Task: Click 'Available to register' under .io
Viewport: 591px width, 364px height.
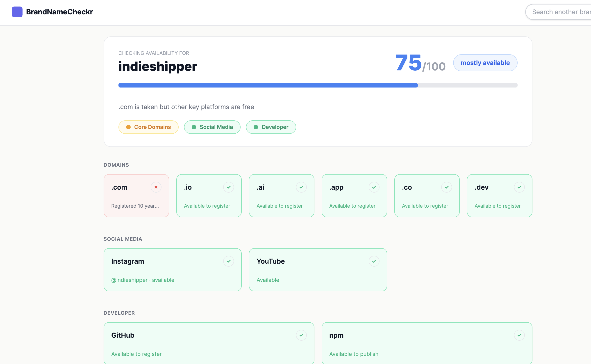Action: pyautogui.click(x=207, y=206)
